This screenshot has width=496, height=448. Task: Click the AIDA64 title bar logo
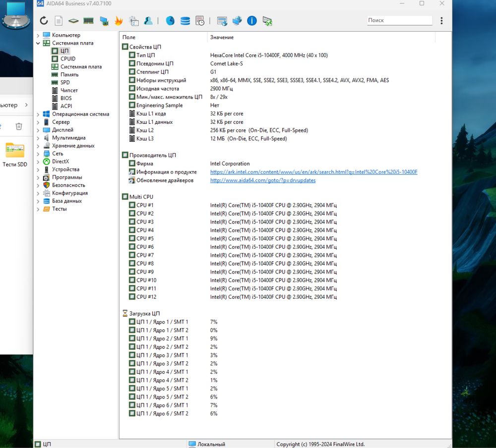click(x=40, y=3)
